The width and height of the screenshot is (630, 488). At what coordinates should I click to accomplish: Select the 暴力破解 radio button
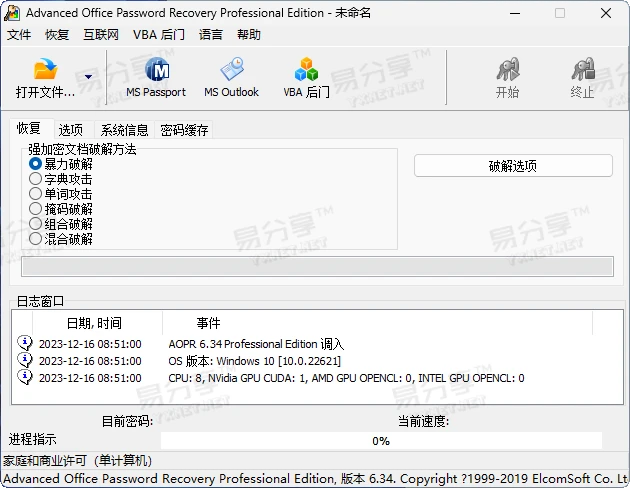tap(35, 163)
